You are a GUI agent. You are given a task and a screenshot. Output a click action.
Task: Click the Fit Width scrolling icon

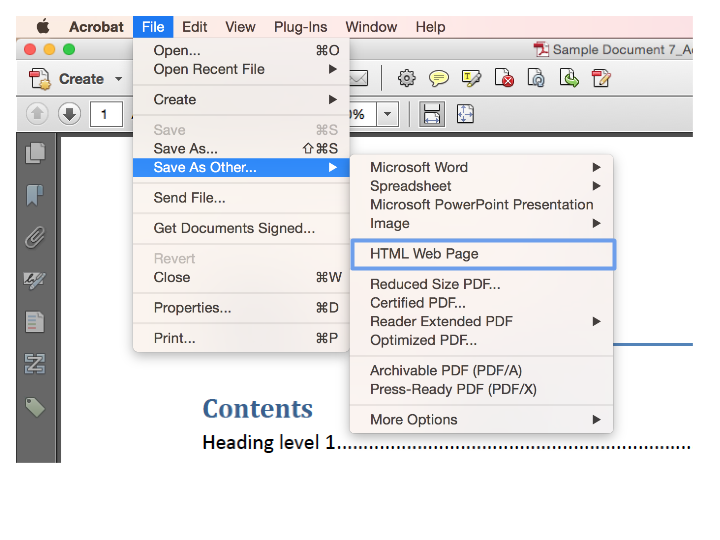[432, 114]
